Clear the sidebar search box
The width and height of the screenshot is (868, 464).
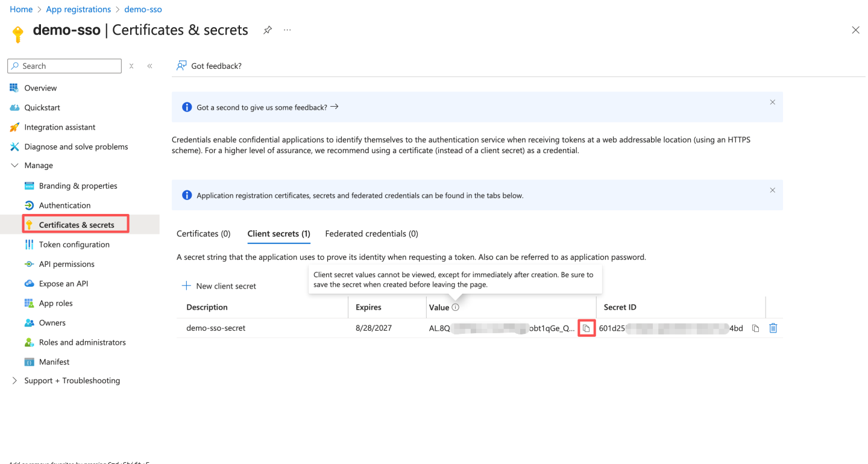(x=131, y=66)
